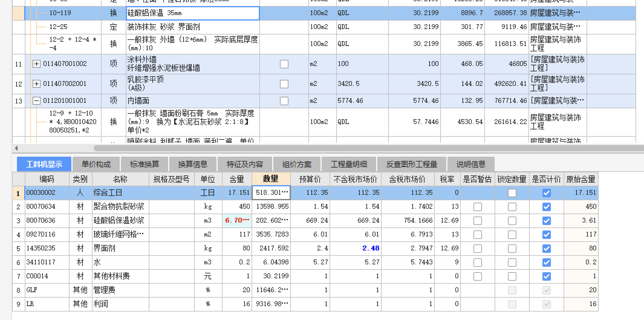Click the 5774.46 quantity expression cell
The width and height of the screenshot is (644, 320).
(362, 101)
